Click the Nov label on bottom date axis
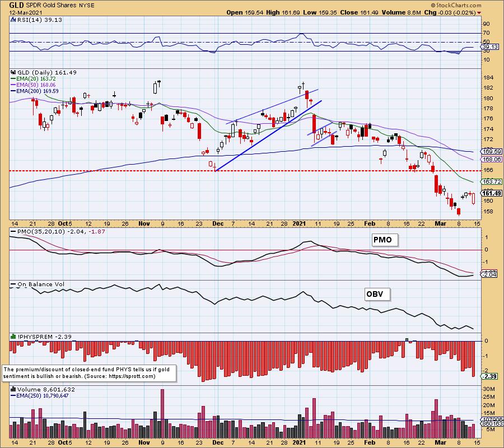 144,442
